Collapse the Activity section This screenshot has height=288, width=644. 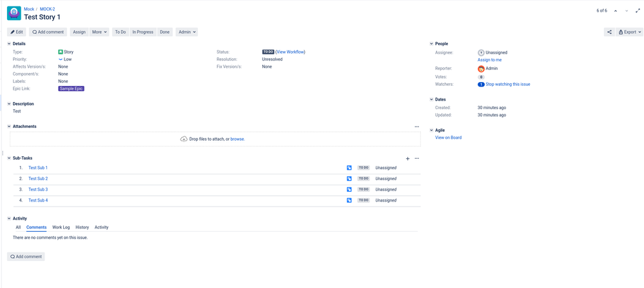pyautogui.click(x=9, y=218)
